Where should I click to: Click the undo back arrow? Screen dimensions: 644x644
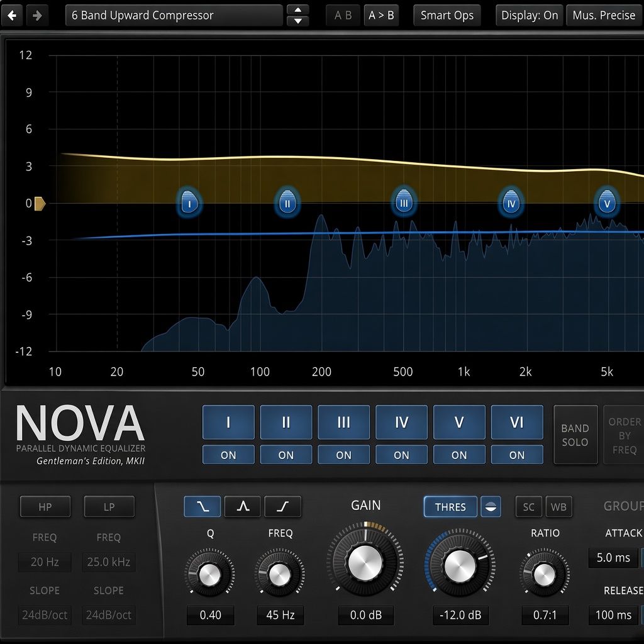pyautogui.click(x=12, y=16)
